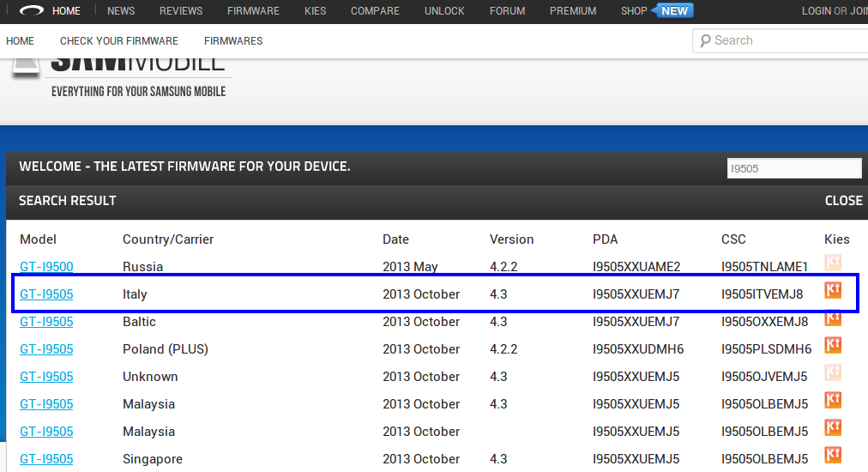Image resolution: width=868 pixels, height=472 pixels.
Task: Close the search result panel
Action: point(843,201)
